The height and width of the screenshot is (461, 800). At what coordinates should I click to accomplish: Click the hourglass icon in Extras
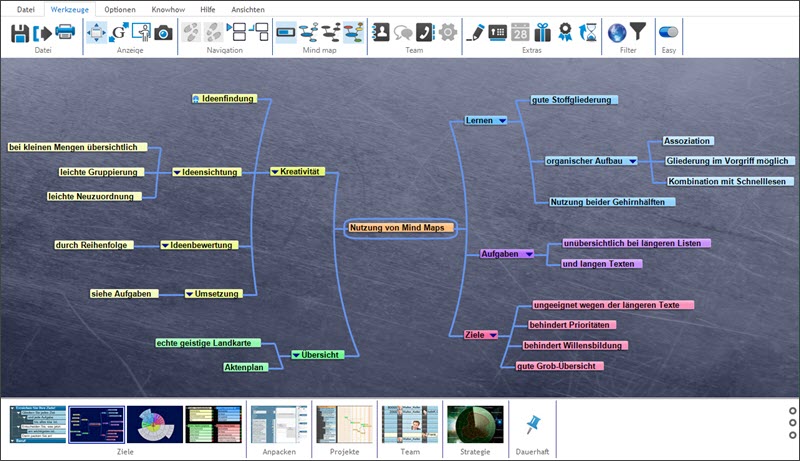tap(589, 33)
